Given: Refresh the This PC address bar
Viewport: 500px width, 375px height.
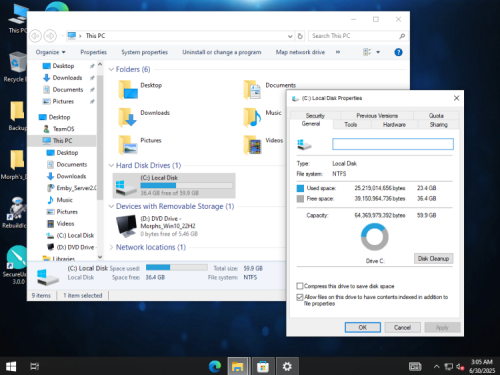Looking at the screenshot, I should (300, 36).
